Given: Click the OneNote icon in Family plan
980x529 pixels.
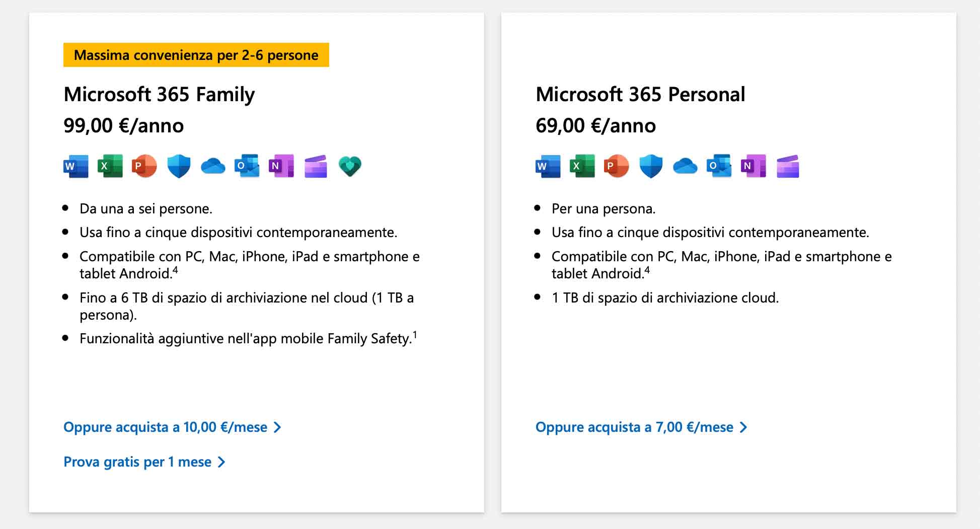Looking at the screenshot, I should point(281,166).
